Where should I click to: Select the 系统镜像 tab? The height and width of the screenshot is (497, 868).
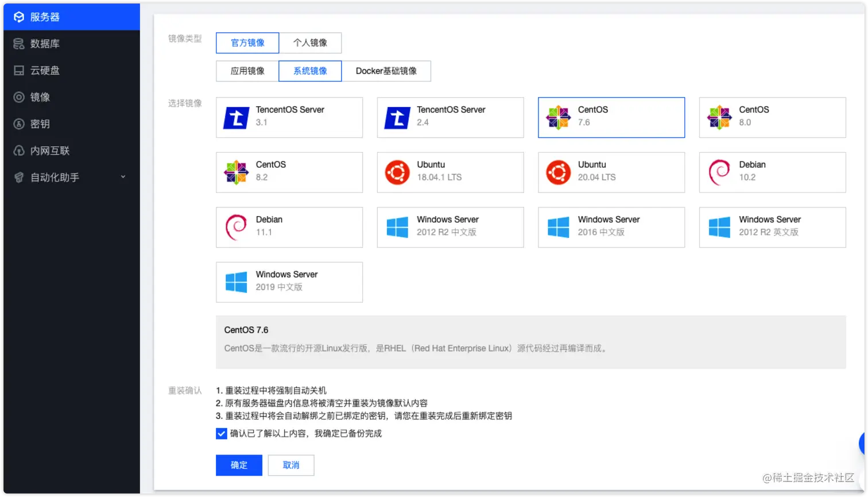[310, 71]
